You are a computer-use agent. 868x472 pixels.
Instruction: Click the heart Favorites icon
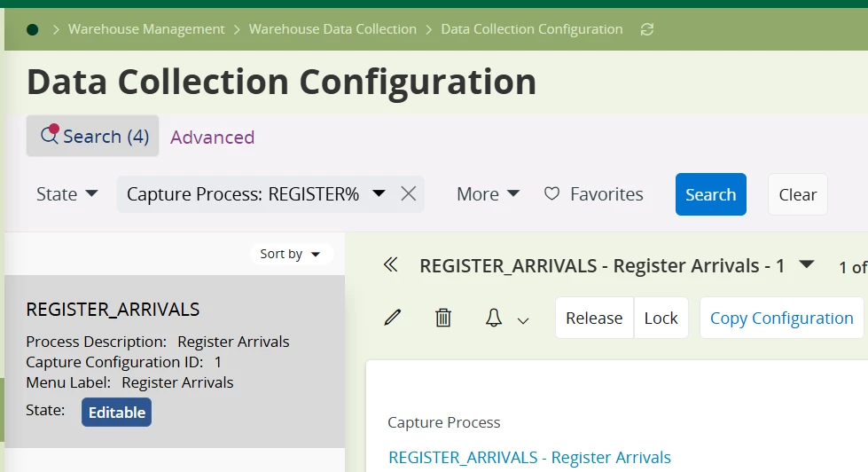coord(551,193)
